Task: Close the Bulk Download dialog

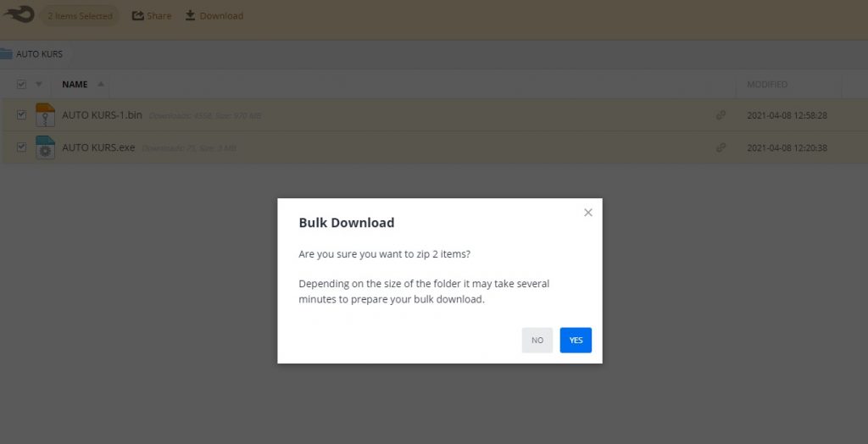Action: (x=588, y=213)
